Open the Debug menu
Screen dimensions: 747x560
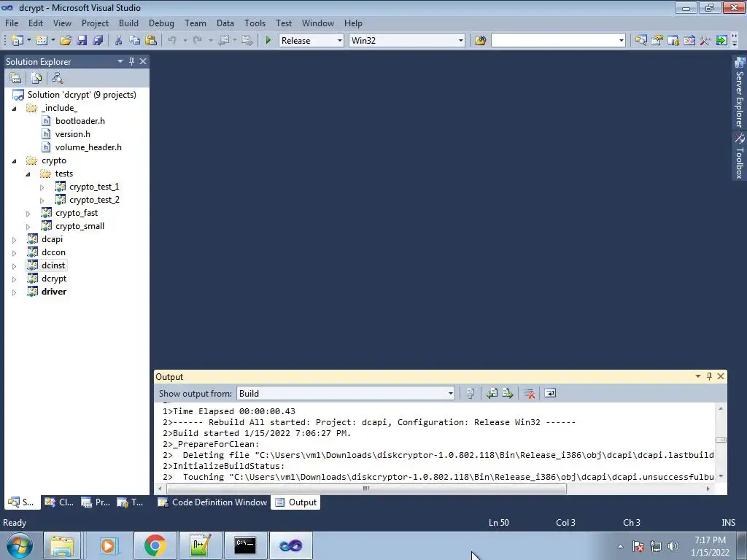161,23
